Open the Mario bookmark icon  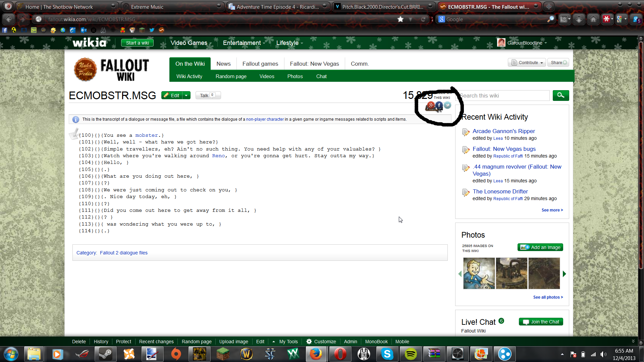123,30
